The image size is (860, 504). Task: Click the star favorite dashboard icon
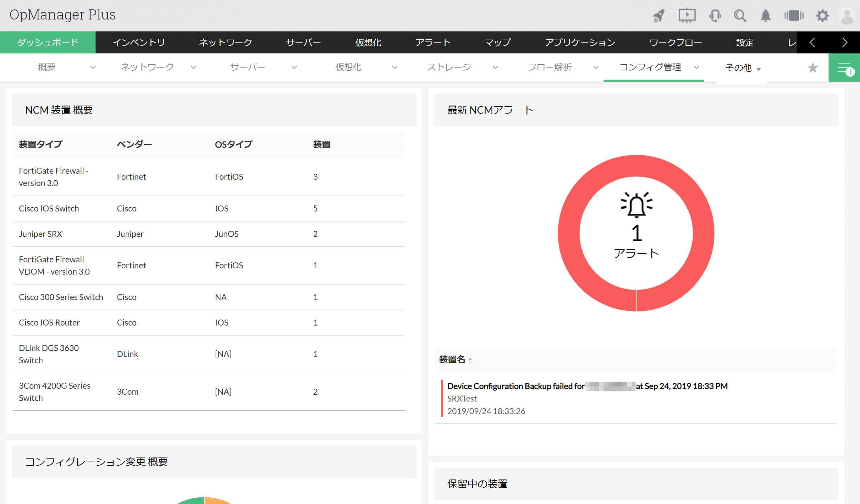click(x=813, y=68)
